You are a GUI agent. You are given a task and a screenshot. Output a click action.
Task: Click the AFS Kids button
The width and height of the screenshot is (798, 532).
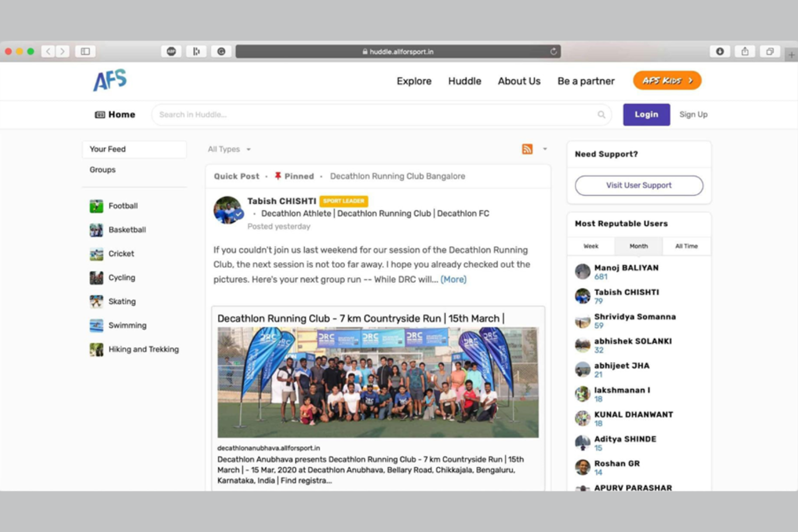click(x=667, y=80)
